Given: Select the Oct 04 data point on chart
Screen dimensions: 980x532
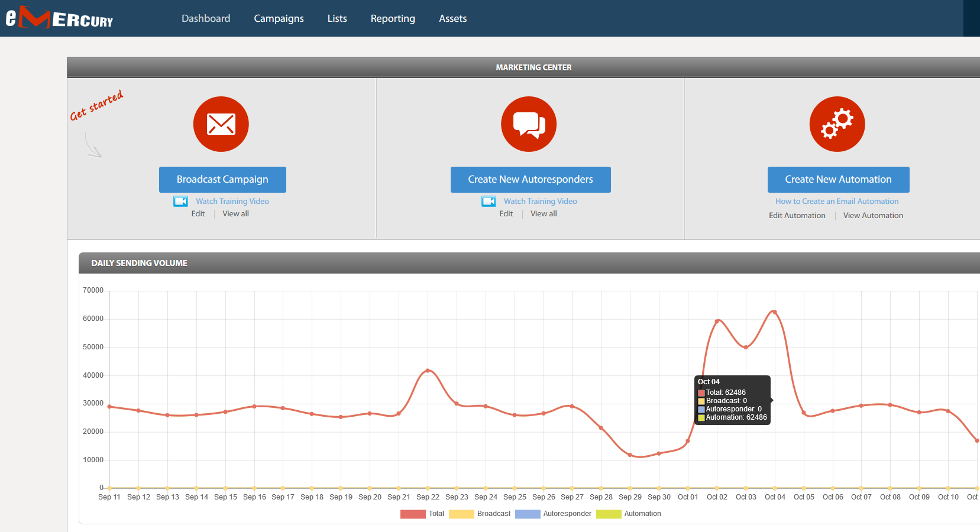Looking at the screenshot, I should point(775,312).
